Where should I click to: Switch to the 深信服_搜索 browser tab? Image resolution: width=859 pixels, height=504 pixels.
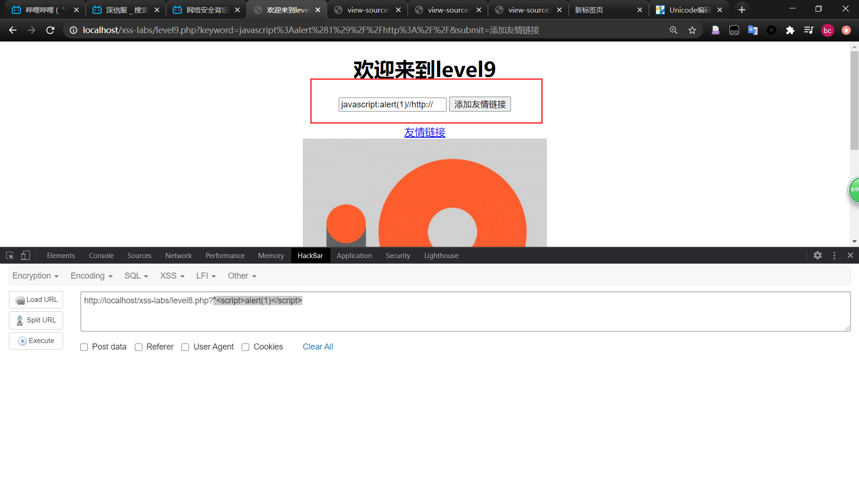point(125,10)
